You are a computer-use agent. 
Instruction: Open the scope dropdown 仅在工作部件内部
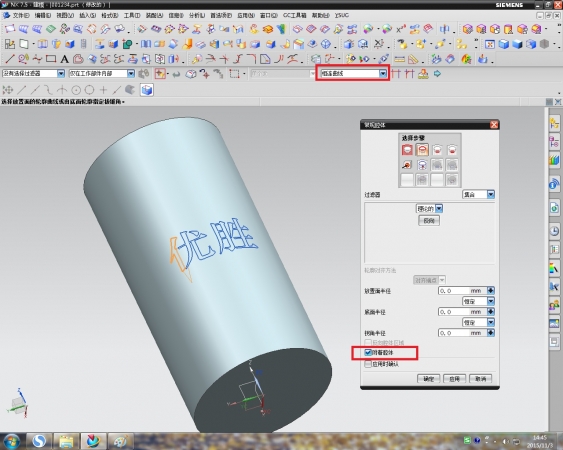(102, 74)
